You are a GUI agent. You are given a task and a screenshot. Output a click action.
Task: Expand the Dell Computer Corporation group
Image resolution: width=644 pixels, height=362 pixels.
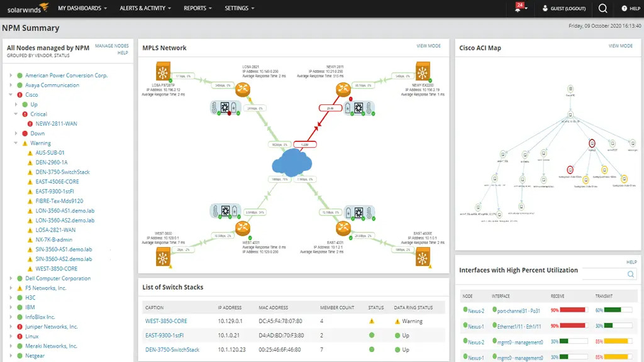click(10, 278)
